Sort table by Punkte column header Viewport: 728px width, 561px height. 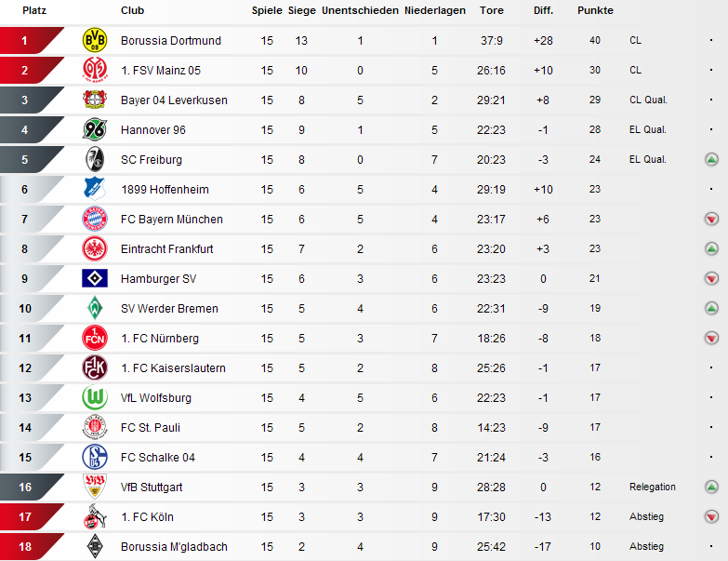pos(595,10)
